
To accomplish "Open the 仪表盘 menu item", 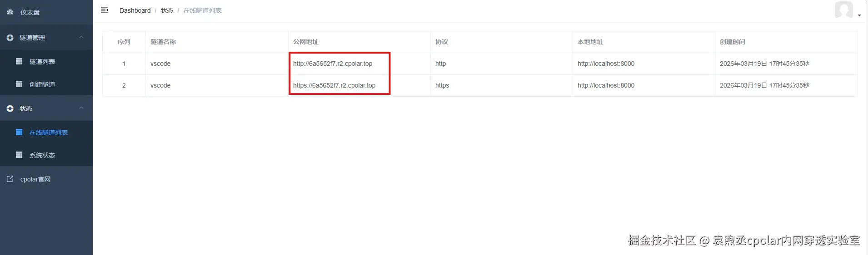I will point(46,12).
